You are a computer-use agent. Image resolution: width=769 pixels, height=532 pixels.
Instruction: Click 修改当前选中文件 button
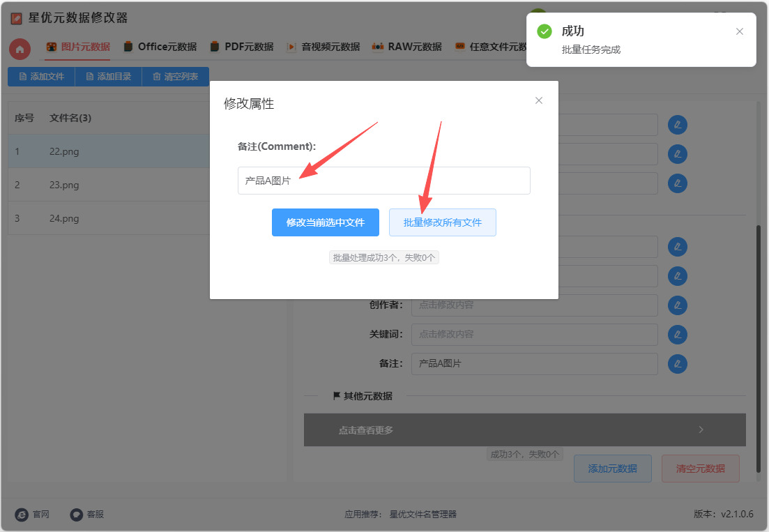[x=326, y=222]
